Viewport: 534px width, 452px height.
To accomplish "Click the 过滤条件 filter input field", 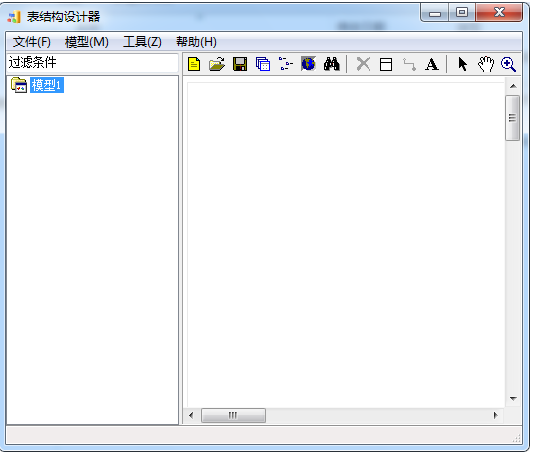I will pos(92,63).
